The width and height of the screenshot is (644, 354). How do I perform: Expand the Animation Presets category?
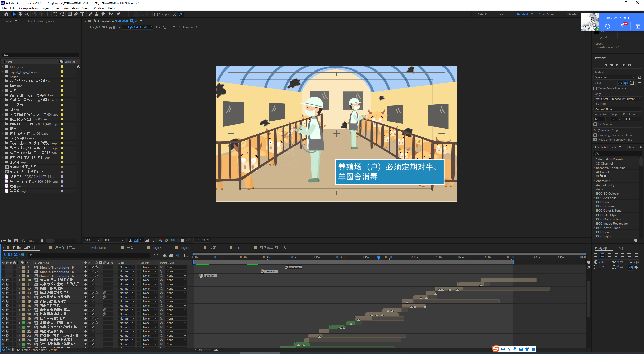(594, 159)
